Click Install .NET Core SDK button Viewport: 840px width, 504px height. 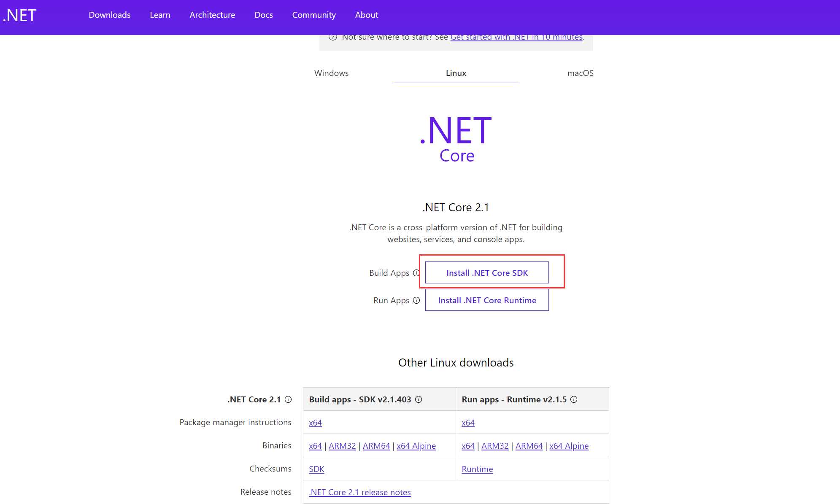(487, 272)
